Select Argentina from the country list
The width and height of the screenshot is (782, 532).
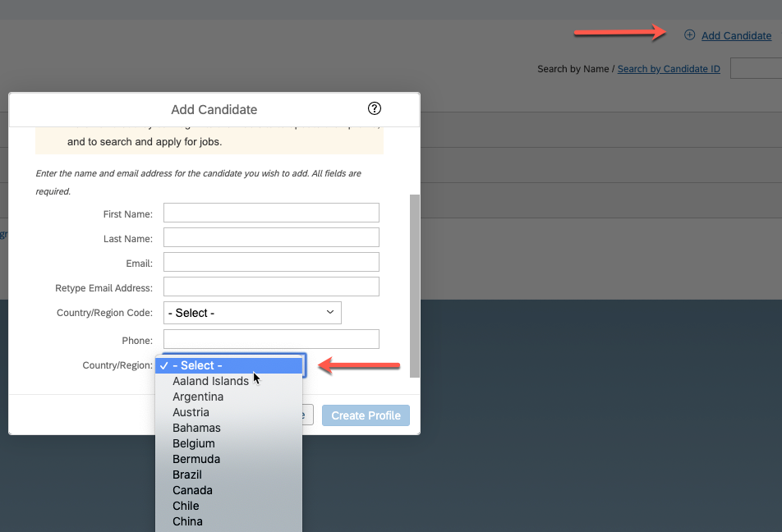click(x=229, y=397)
